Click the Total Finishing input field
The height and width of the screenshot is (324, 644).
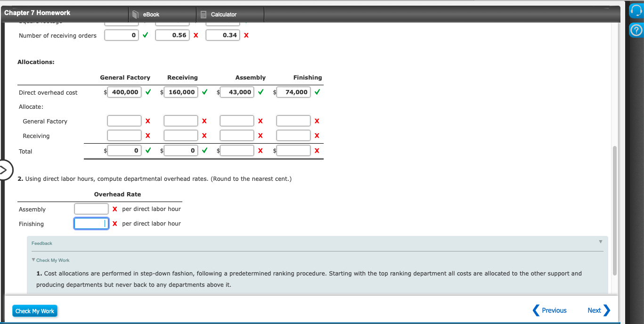coord(293,151)
